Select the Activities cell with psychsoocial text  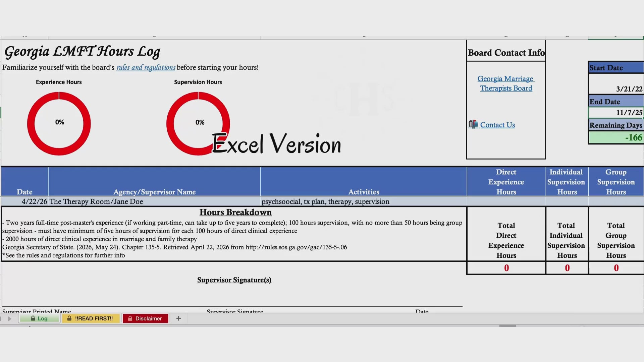coord(364,201)
